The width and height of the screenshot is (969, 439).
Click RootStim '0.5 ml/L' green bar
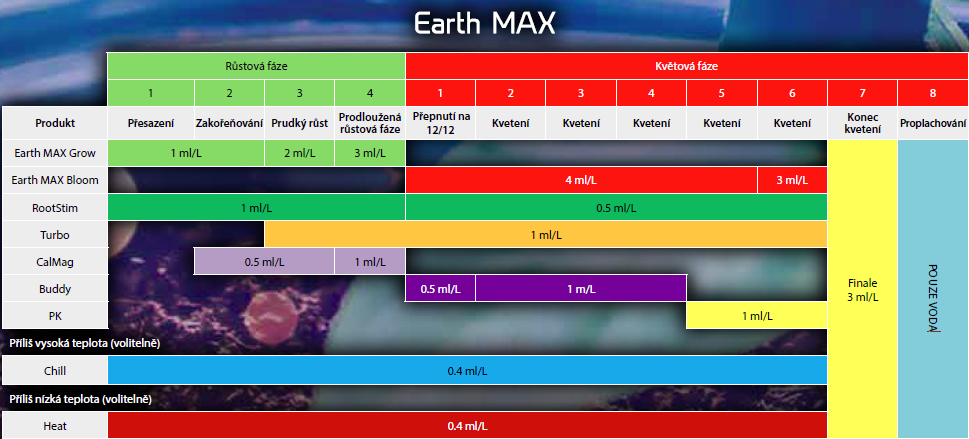tap(616, 207)
